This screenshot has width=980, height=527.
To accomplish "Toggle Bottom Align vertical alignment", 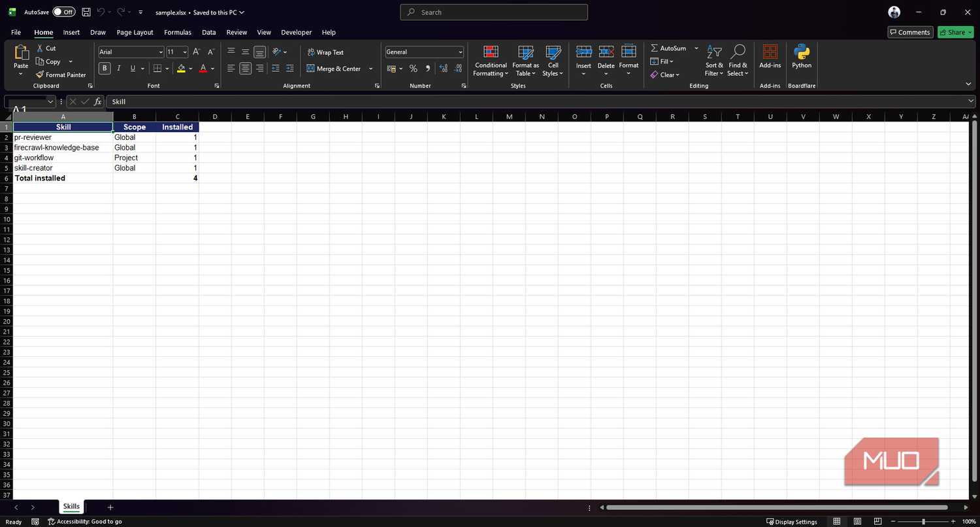I will point(259,52).
